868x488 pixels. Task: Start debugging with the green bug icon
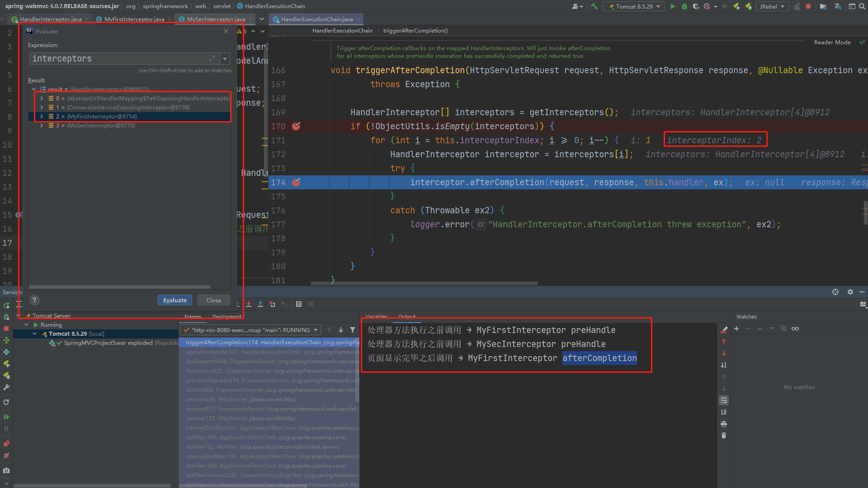[684, 6]
